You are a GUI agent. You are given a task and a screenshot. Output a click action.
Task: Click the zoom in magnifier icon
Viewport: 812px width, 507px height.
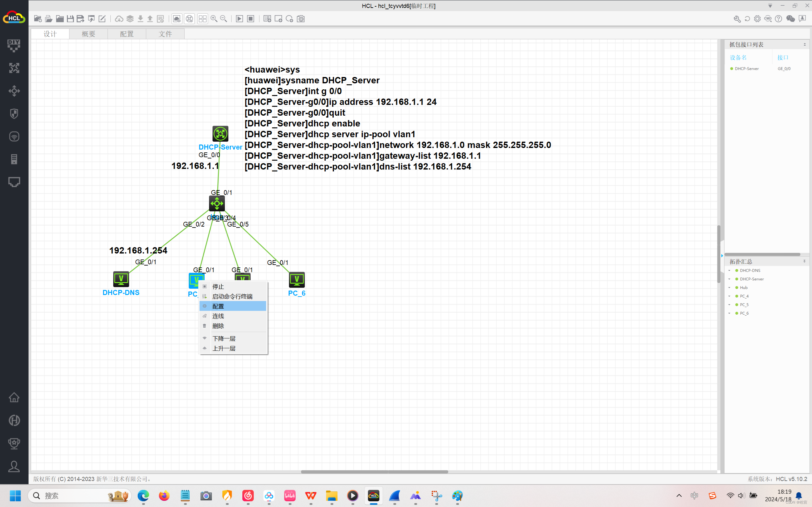[214, 19]
